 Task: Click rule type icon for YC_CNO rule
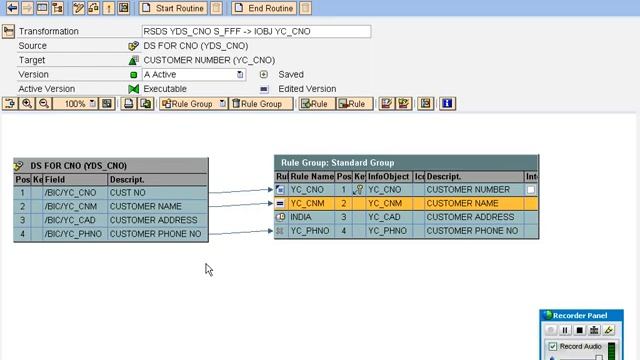point(280,190)
